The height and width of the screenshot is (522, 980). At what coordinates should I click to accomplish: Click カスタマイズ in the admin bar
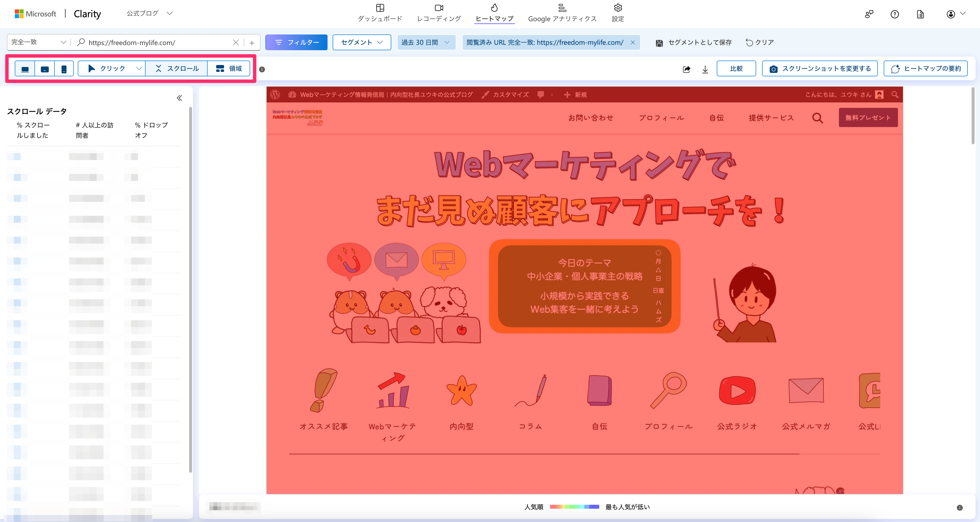pos(505,94)
